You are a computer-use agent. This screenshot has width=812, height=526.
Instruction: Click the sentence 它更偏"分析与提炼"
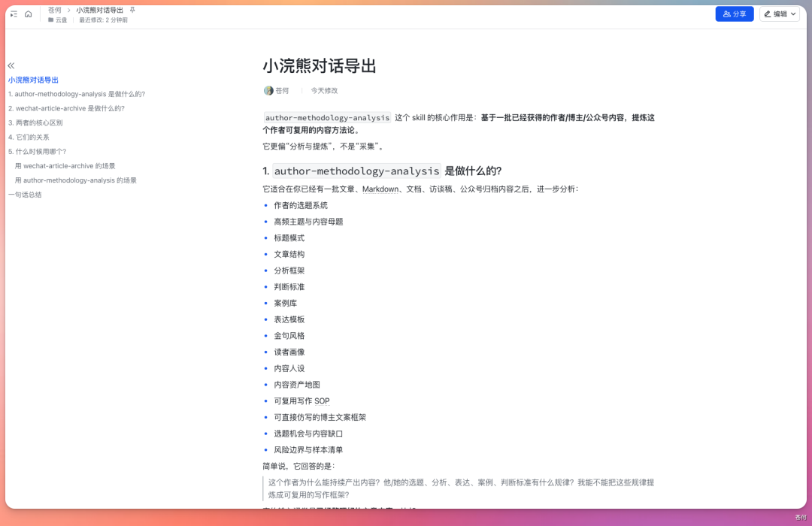324,147
